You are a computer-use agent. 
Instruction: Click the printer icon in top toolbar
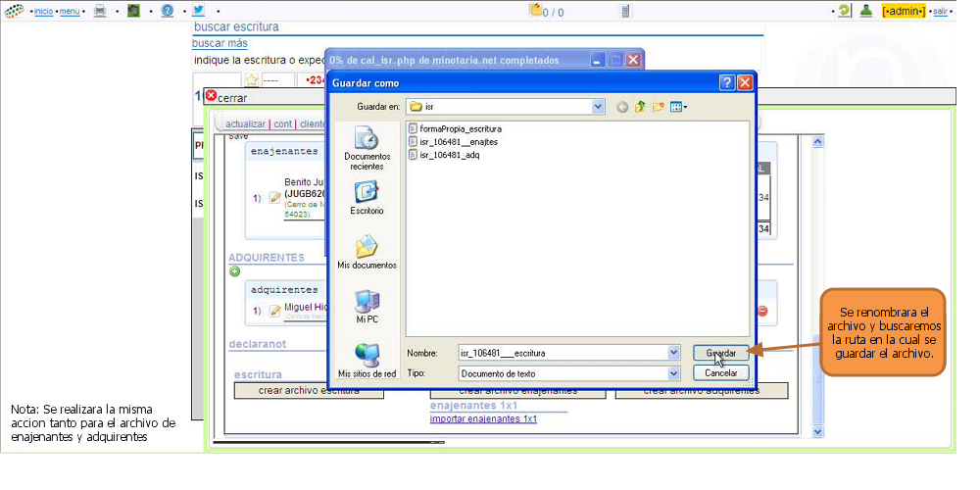(x=99, y=11)
